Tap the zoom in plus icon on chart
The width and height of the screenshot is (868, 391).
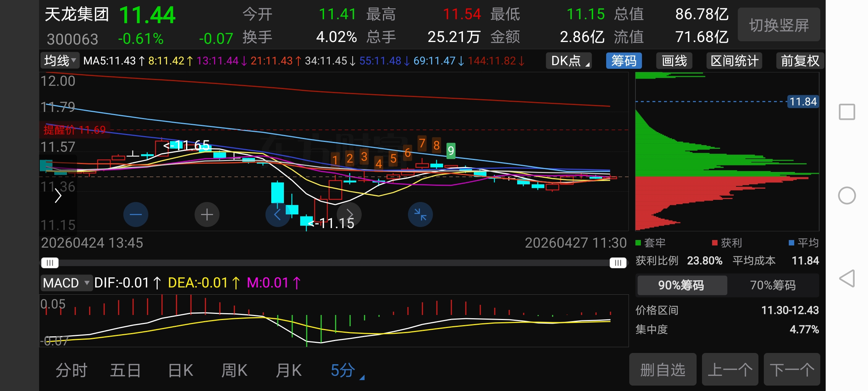[x=207, y=215]
